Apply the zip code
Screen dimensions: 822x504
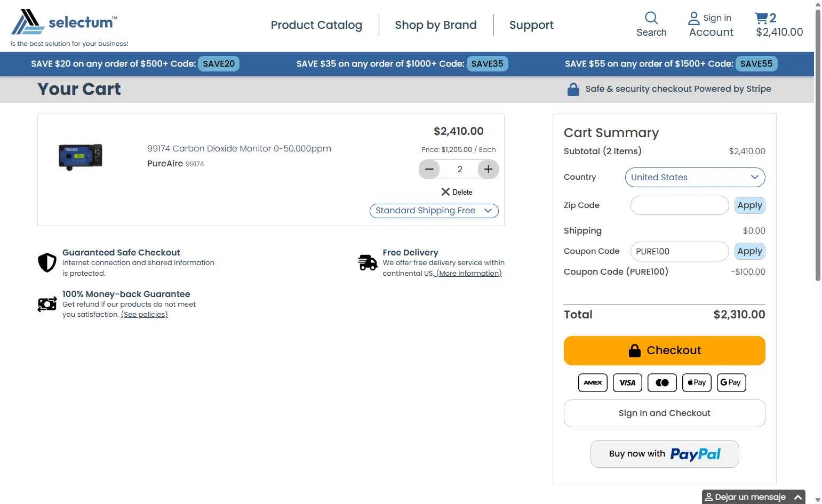click(x=749, y=205)
